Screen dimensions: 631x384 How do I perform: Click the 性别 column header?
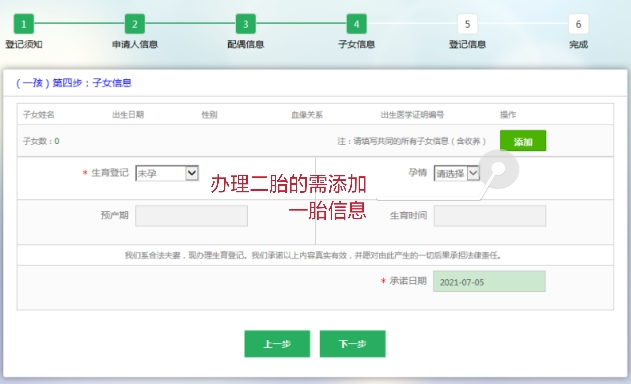(x=209, y=115)
